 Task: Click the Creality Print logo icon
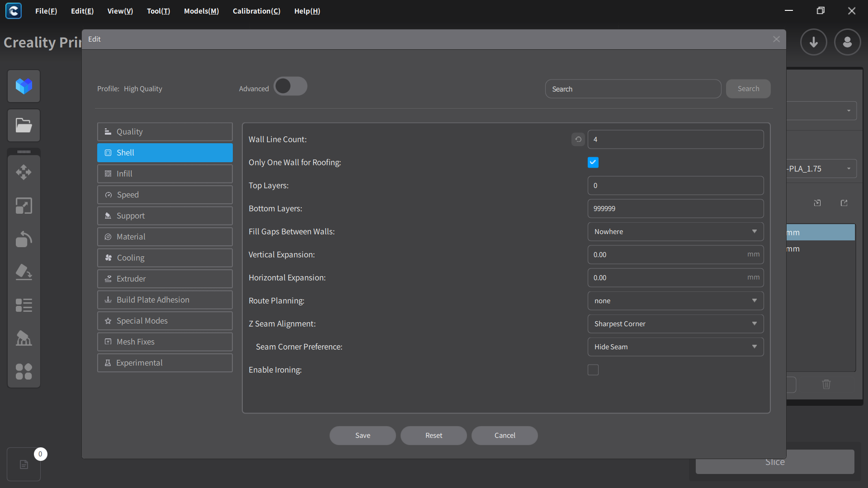(14, 11)
